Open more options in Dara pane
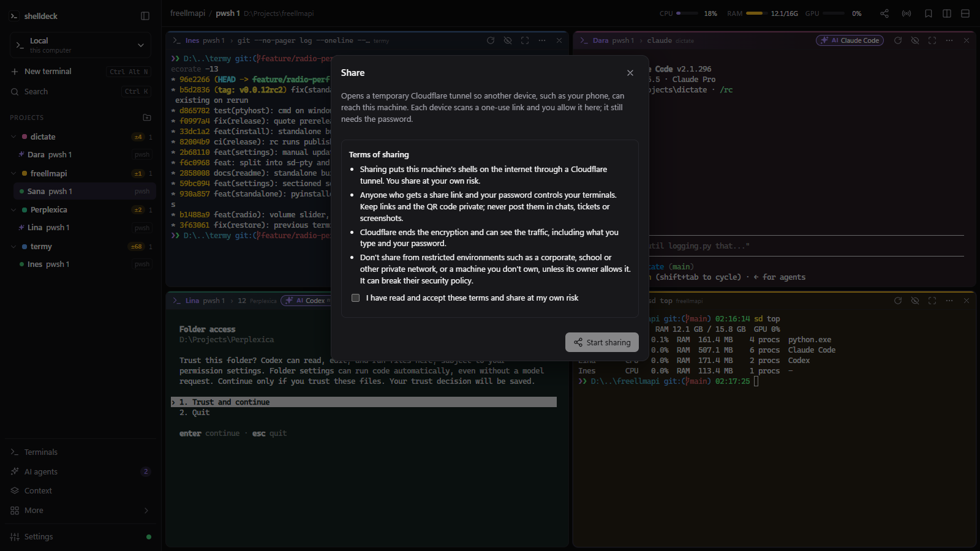Image resolution: width=980 pixels, height=551 pixels. (x=949, y=40)
